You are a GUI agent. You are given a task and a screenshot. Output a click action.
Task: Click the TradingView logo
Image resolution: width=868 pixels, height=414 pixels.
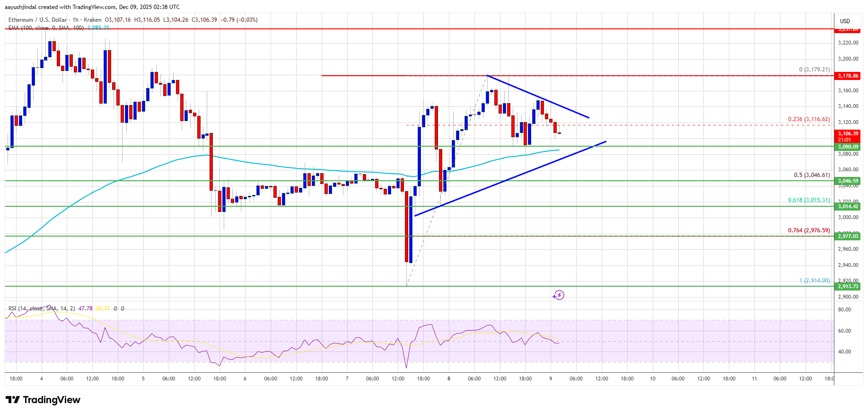[43, 400]
